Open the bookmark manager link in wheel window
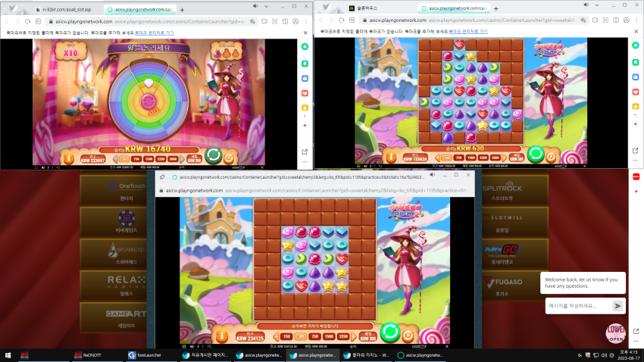The width and height of the screenshot is (644, 362). point(155,33)
